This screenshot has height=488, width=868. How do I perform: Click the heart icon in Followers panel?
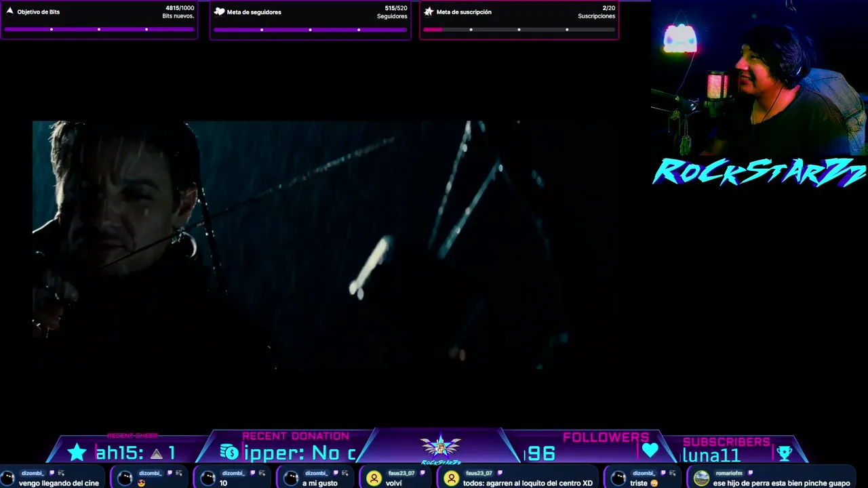pyautogui.click(x=650, y=450)
